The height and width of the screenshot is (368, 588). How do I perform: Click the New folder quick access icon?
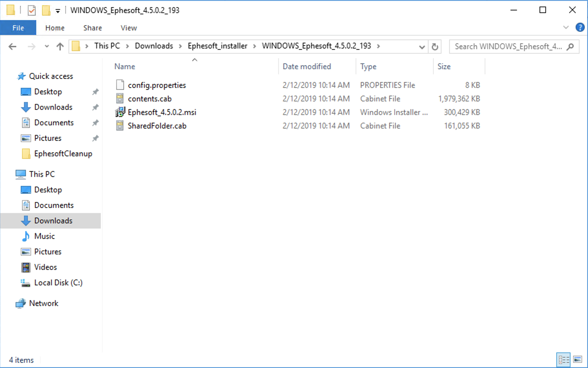tap(46, 10)
